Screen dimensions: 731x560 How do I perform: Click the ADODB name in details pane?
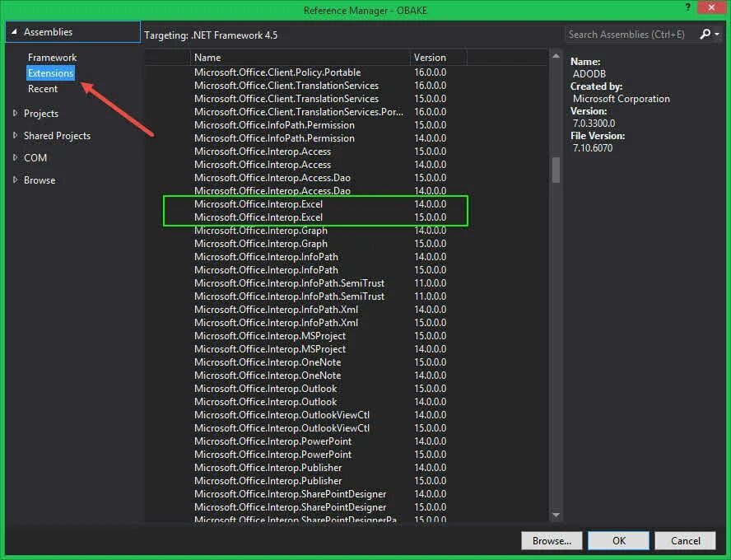pos(589,73)
